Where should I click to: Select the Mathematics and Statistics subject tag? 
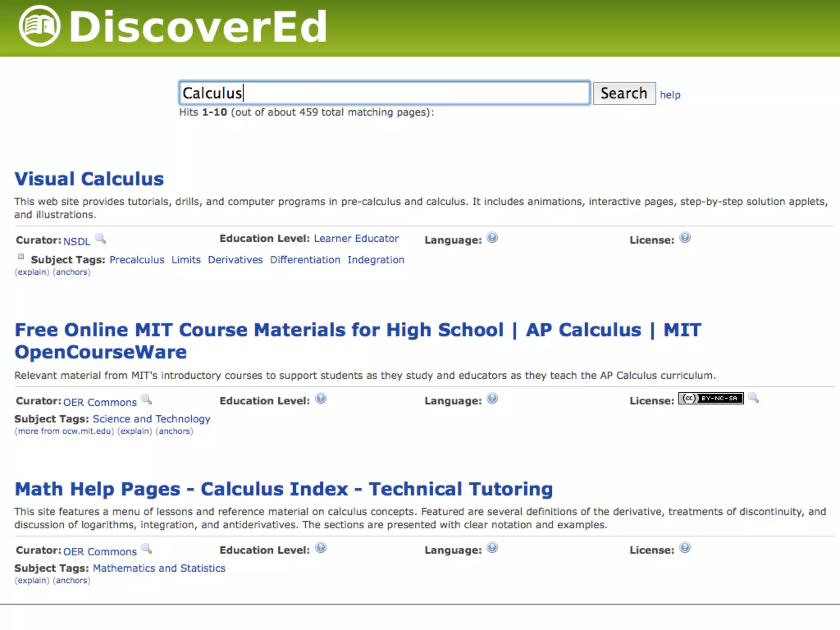159,568
